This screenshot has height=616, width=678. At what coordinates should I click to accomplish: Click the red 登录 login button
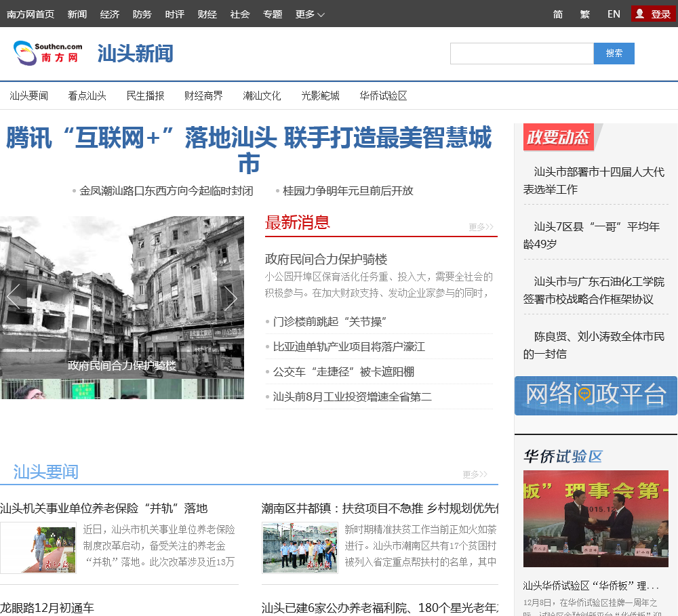(x=653, y=14)
